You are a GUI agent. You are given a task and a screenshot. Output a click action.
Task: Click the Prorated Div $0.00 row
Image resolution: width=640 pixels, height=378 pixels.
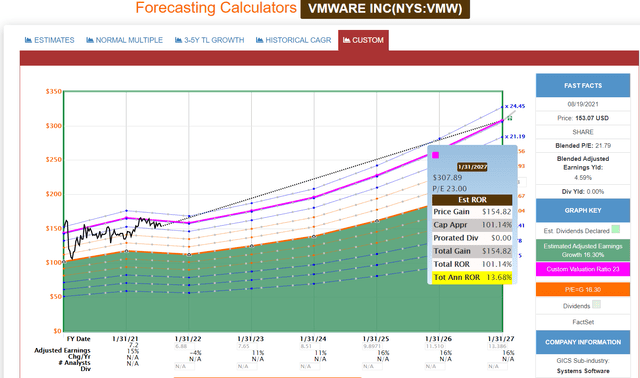pyautogui.click(x=472, y=238)
